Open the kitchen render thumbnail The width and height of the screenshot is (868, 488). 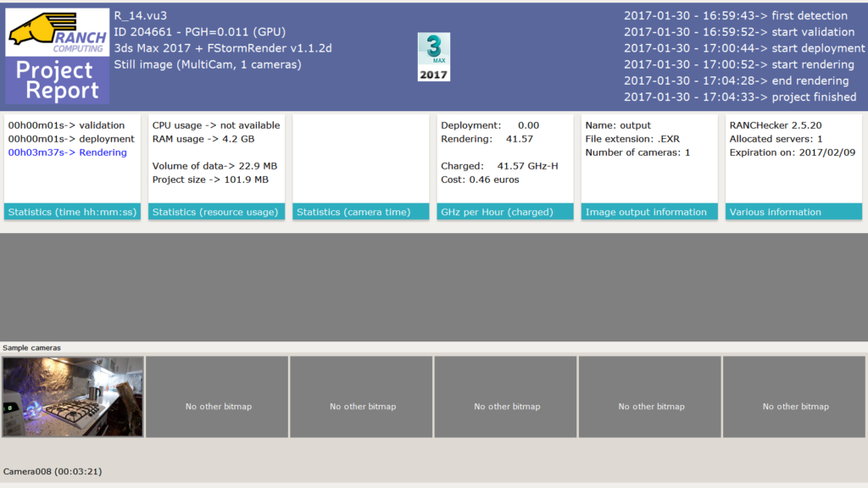[x=73, y=396]
